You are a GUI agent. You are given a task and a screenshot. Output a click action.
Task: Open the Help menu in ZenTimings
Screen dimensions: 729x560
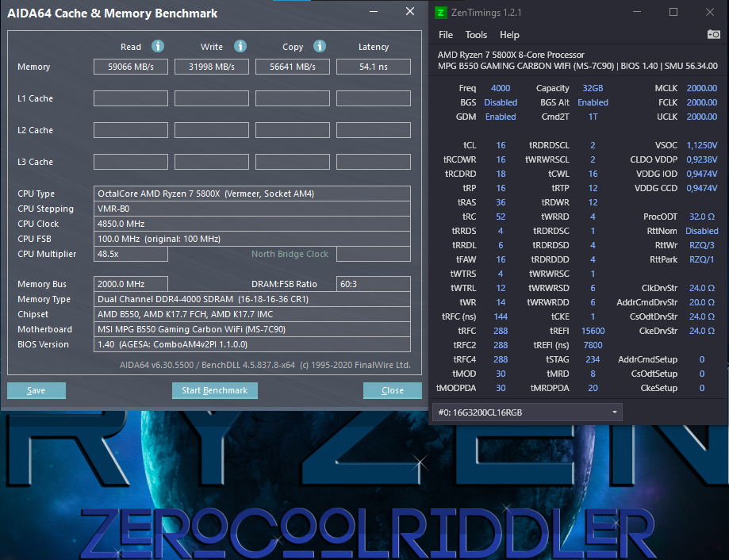pyautogui.click(x=509, y=35)
